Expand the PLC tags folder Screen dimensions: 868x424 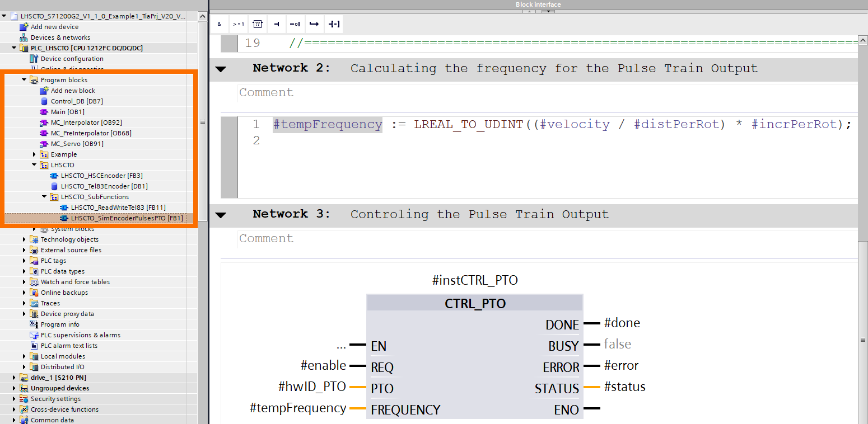point(24,261)
